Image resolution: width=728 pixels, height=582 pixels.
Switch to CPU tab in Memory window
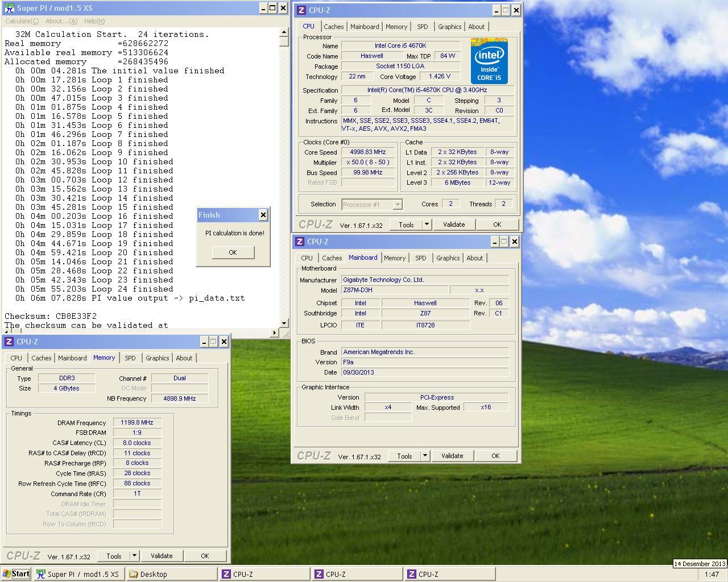[x=16, y=358]
